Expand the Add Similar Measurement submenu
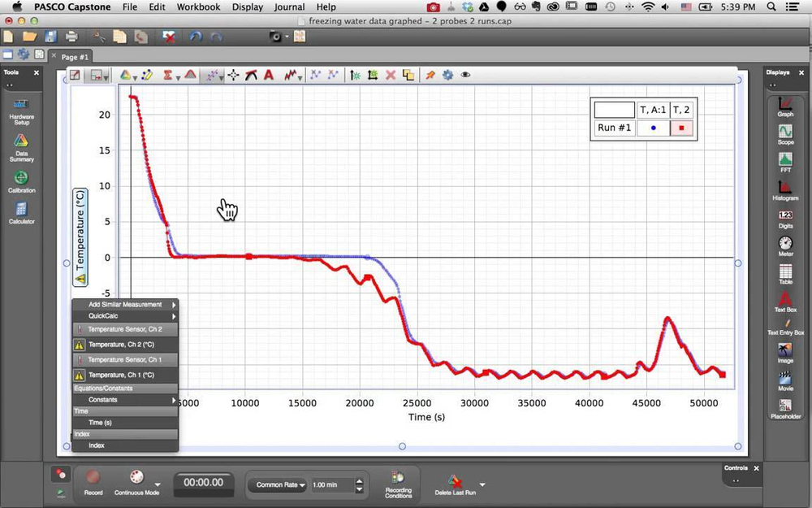 [x=125, y=305]
